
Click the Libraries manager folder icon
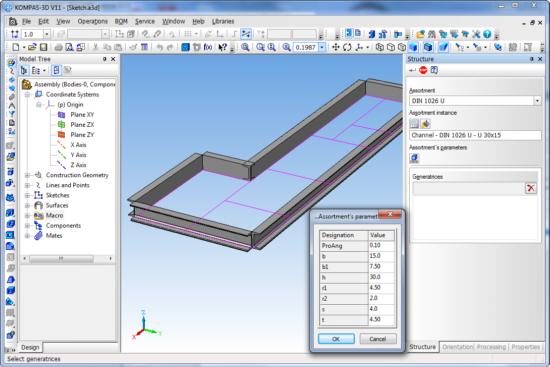coord(421,34)
